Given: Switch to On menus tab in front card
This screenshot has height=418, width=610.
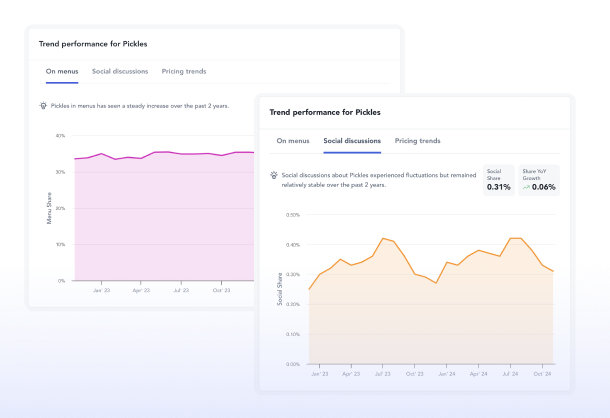Looking at the screenshot, I should click(x=293, y=141).
